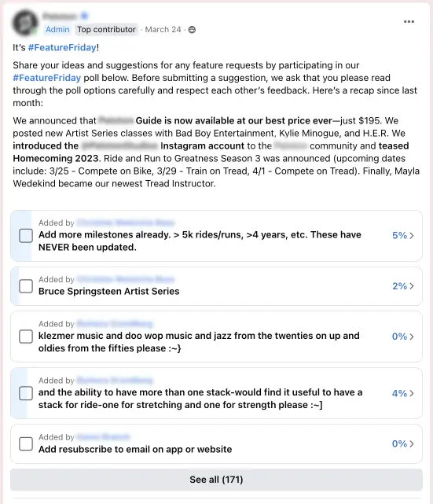The image size is (433, 504).
Task: Open the 2% voter list chevron for Springsteen
Action: point(403,286)
